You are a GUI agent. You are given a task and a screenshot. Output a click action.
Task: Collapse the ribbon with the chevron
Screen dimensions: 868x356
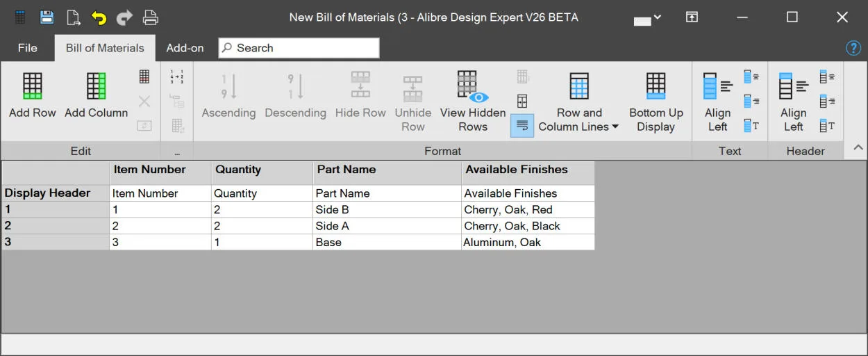(x=858, y=148)
